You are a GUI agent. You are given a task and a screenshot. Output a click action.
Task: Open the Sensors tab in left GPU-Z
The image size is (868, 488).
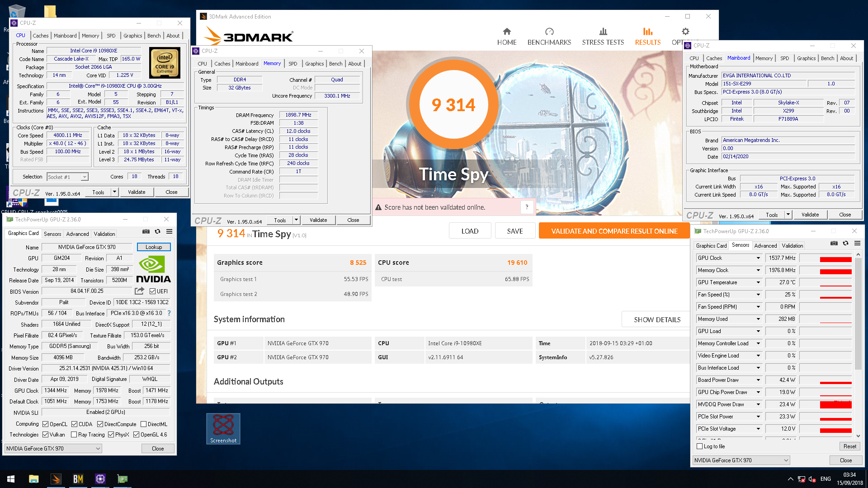pos(52,234)
